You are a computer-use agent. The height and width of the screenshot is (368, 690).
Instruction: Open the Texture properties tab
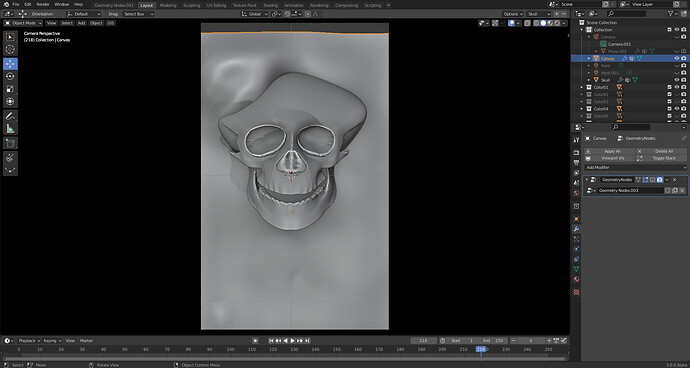[576, 292]
